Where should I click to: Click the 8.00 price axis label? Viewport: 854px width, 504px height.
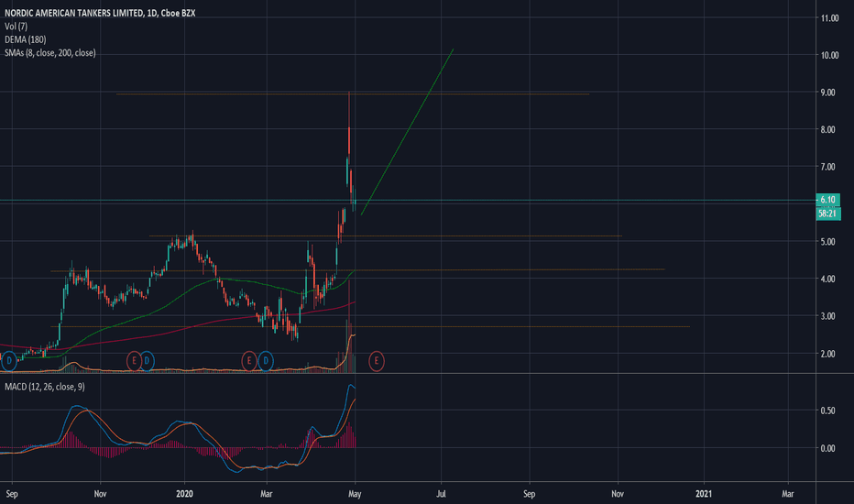pyautogui.click(x=827, y=130)
